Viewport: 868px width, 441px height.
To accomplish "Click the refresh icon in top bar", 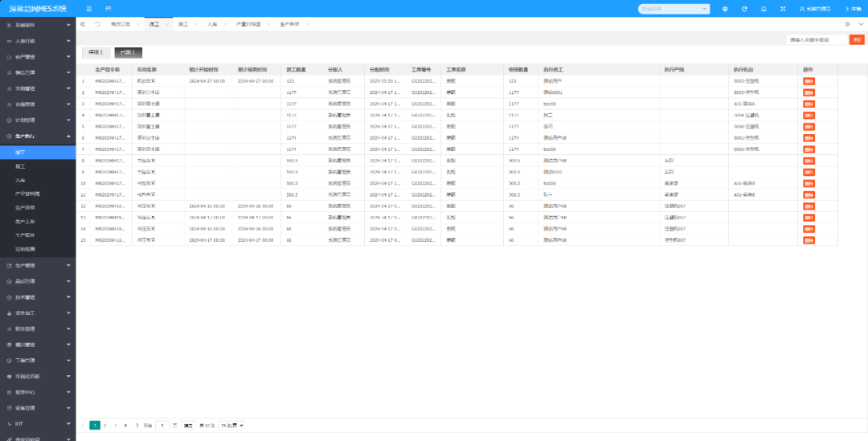I will [x=744, y=9].
